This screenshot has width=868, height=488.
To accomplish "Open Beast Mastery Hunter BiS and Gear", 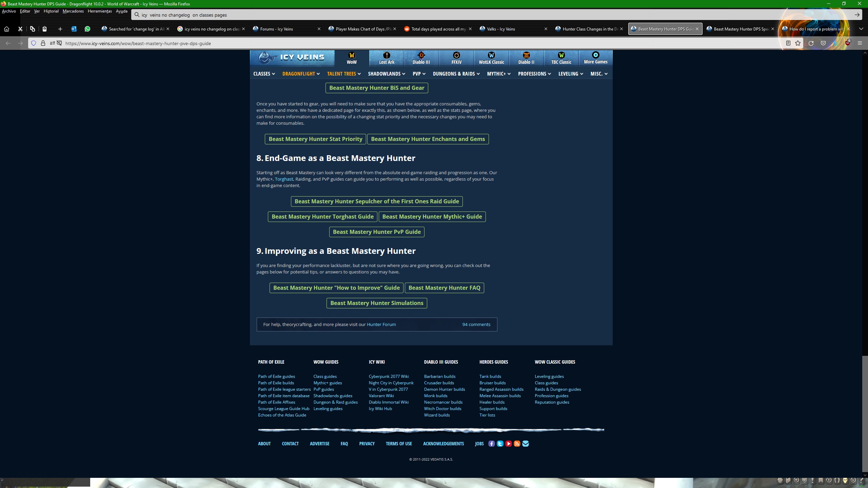I will (377, 88).
